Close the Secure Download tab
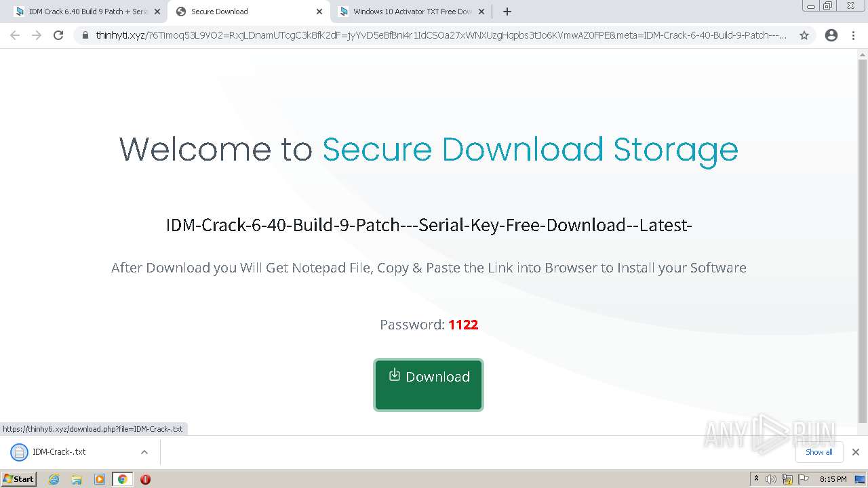868x488 pixels. (319, 12)
